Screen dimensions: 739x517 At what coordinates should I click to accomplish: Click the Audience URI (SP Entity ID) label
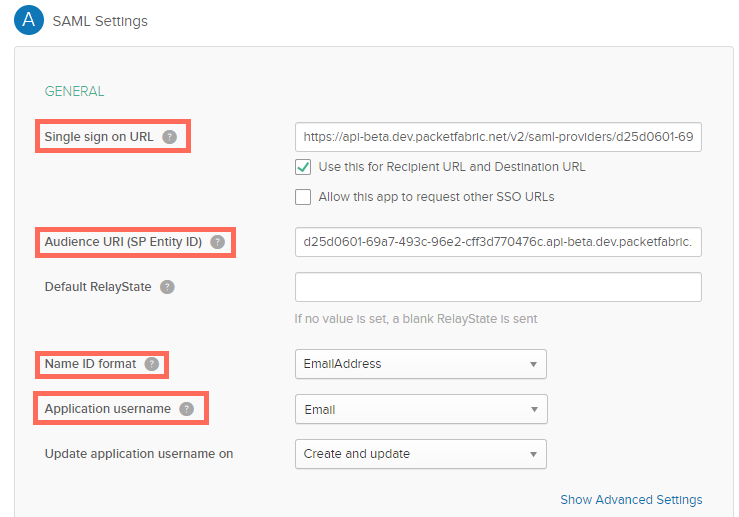123,242
